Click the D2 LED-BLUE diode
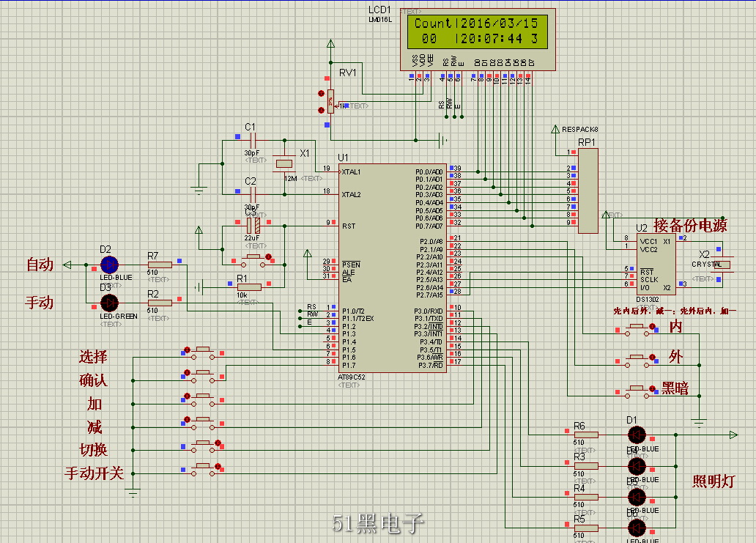756x543 pixels. 109,265
